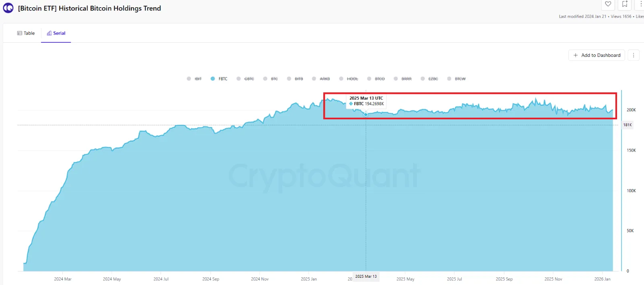The width and height of the screenshot is (644, 285).
Task: Switch to the Table tab
Action: [x=26, y=33]
